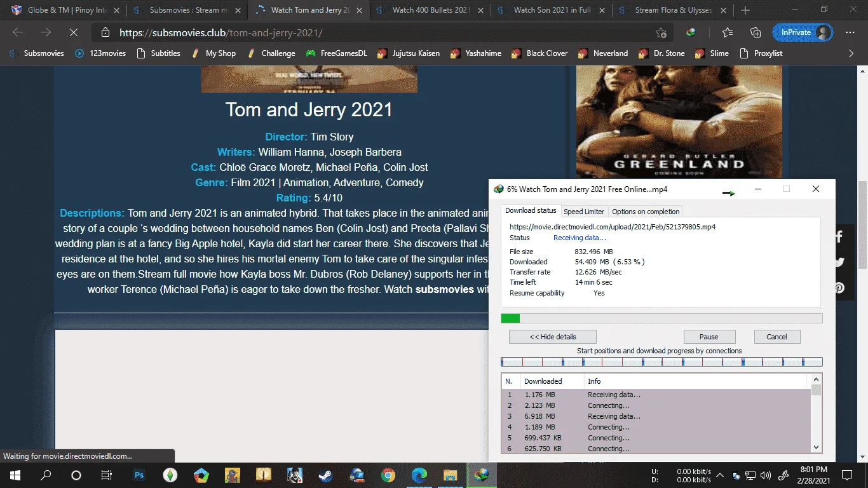
Task: Share page on Pinterest sidebar icon
Action: [x=839, y=288]
